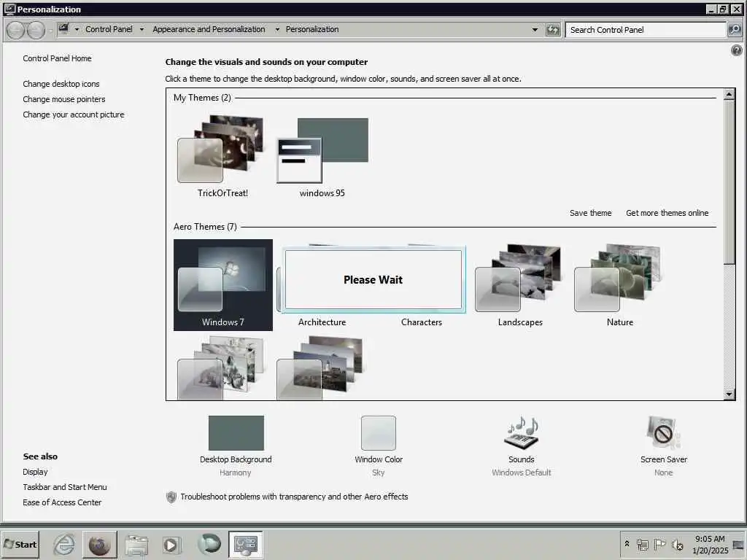Select the windows 95 theme
747x560 pixels.
[x=322, y=155]
